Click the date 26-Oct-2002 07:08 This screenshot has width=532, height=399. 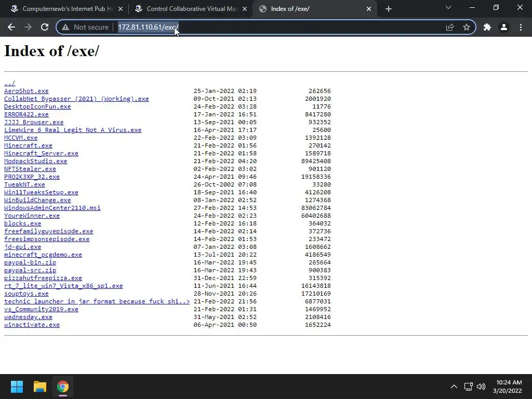click(225, 184)
